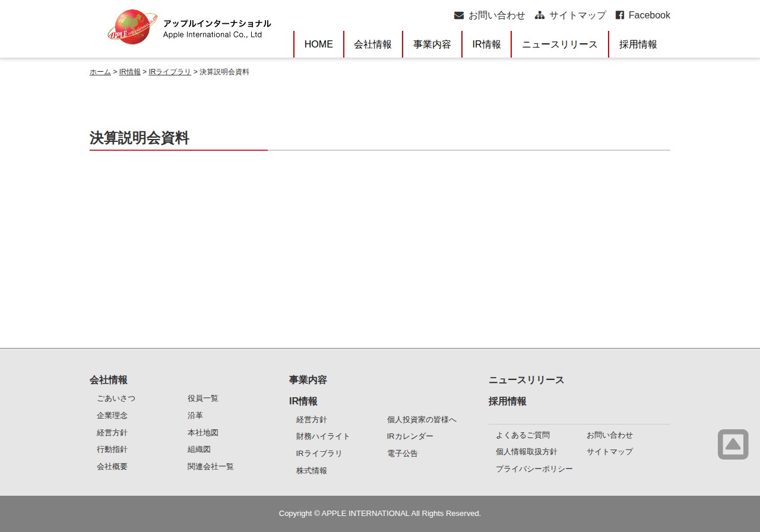Click the scroll-to-top arrow button
The width and height of the screenshot is (760, 532).
(733, 444)
